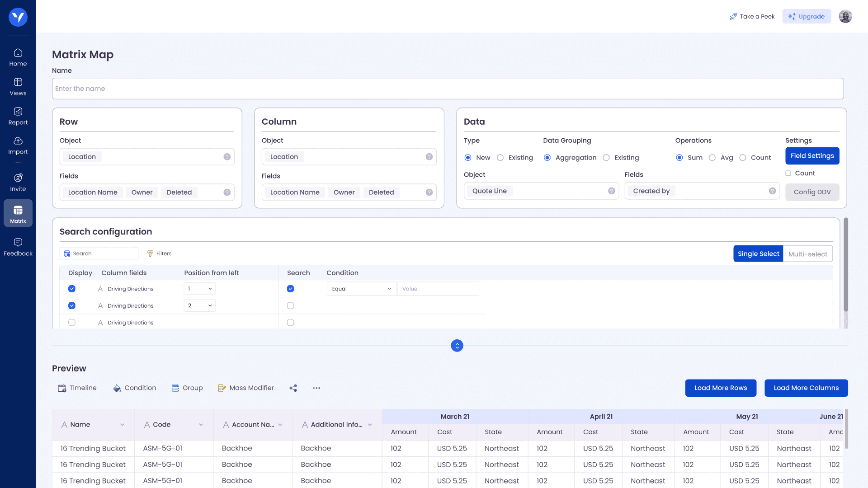Click Load More Rows button

(x=720, y=388)
